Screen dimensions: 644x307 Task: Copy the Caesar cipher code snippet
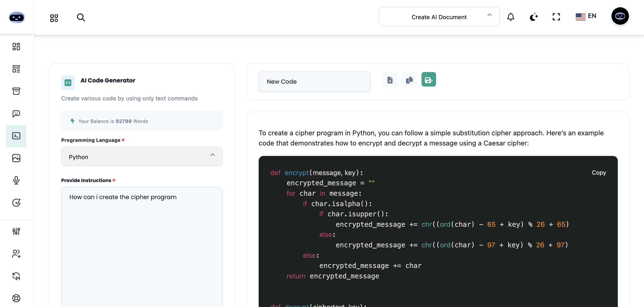pyautogui.click(x=599, y=172)
